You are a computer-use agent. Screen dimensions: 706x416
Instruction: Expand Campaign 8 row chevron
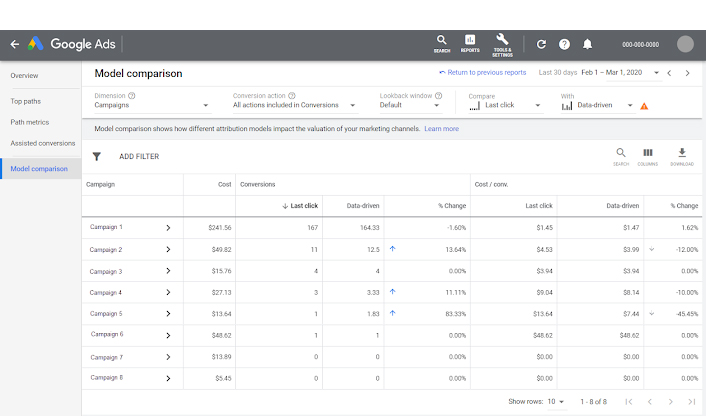pyautogui.click(x=168, y=379)
